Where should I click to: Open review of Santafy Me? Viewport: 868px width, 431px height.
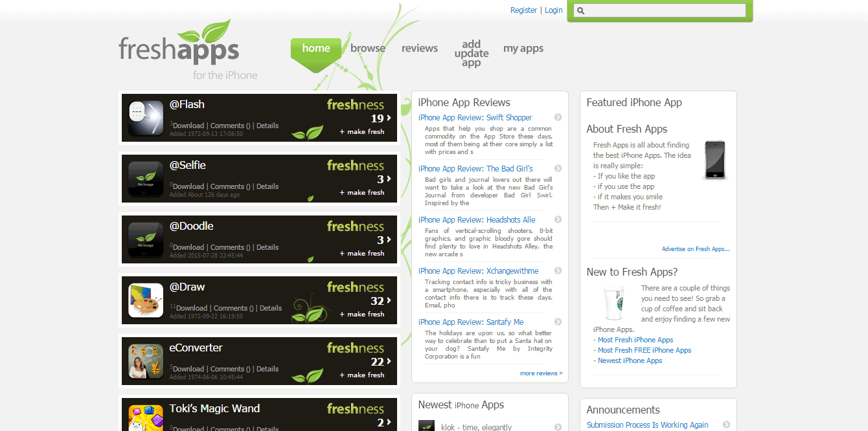471,322
